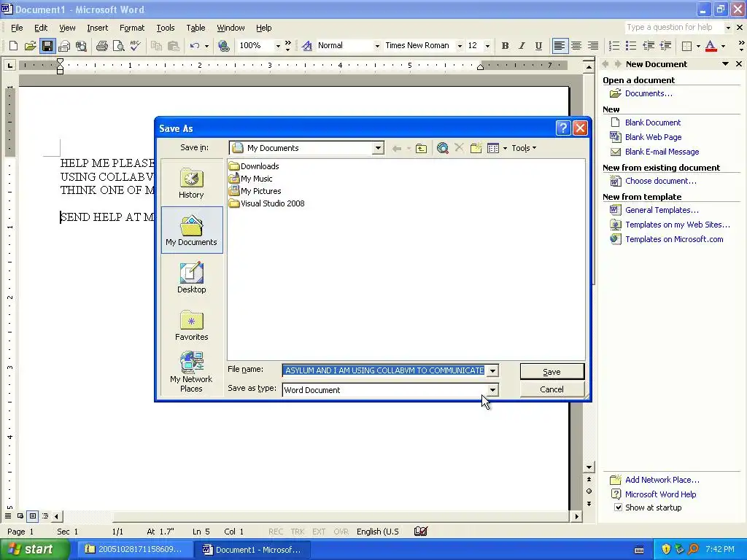Image resolution: width=747 pixels, height=560 pixels.
Task: Toggle the Align Left button
Action: [x=560, y=46]
